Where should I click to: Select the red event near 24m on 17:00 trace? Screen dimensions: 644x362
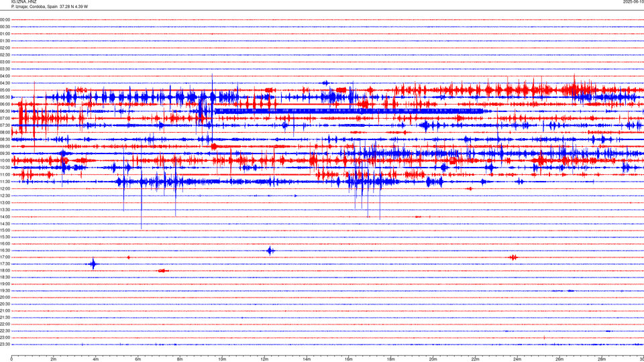(x=513, y=257)
